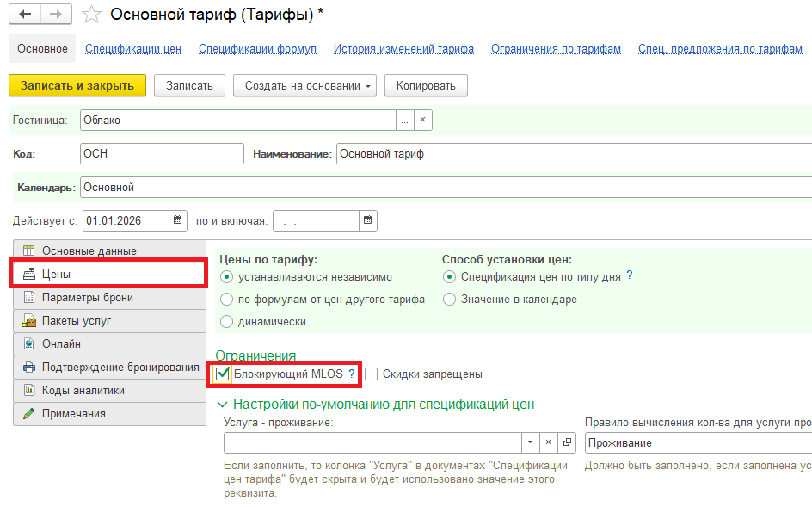This screenshot has width=812, height=507.
Task: Click the Календарь field with Основной
Action: point(446,187)
